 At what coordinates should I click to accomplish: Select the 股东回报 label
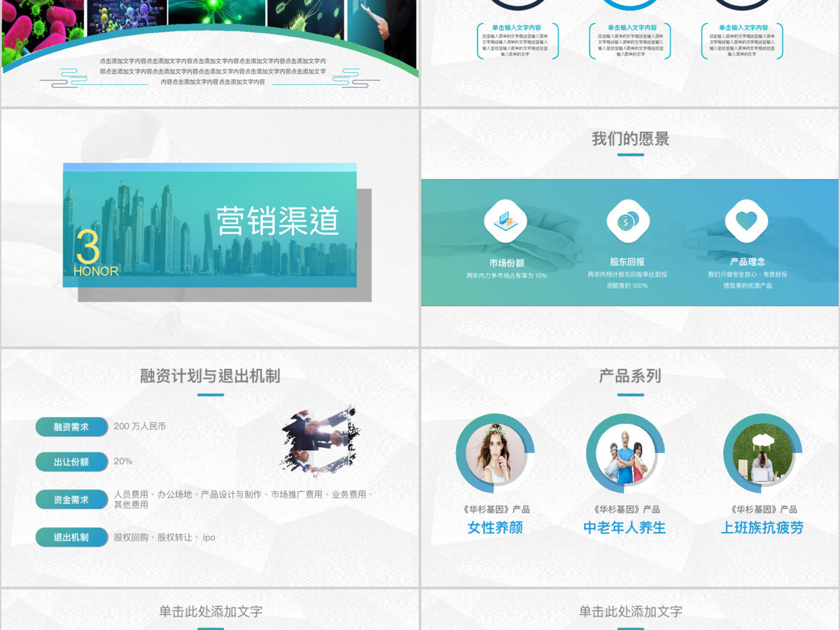pyautogui.click(x=627, y=262)
